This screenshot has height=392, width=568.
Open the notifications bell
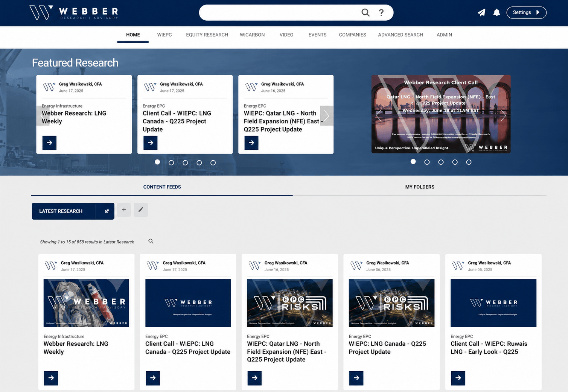click(x=497, y=12)
